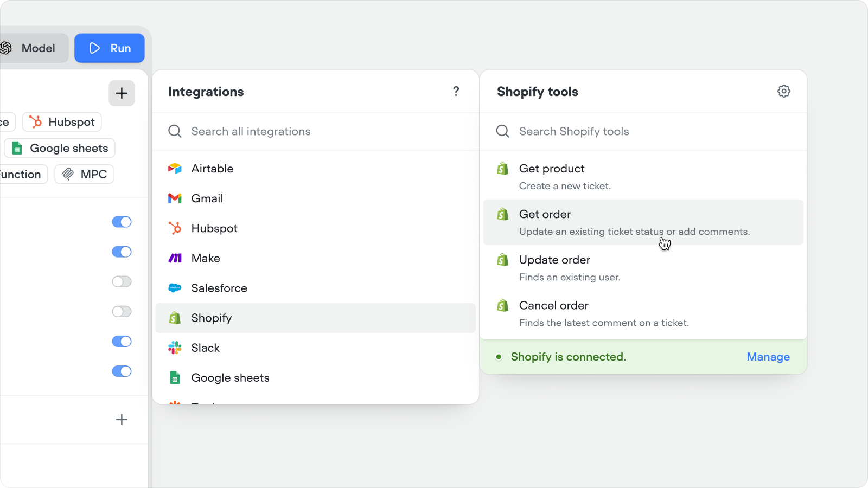Click the Slack icon in the list
Viewport: 868px width, 488px height.
pyautogui.click(x=175, y=348)
